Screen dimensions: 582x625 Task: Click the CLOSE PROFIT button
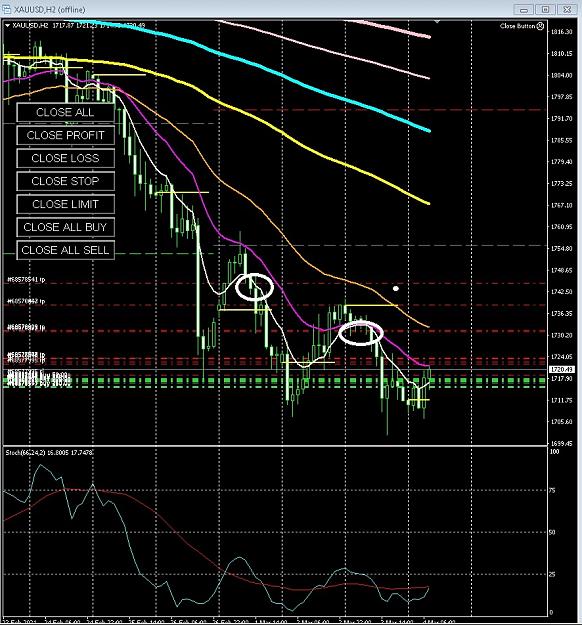pos(65,136)
